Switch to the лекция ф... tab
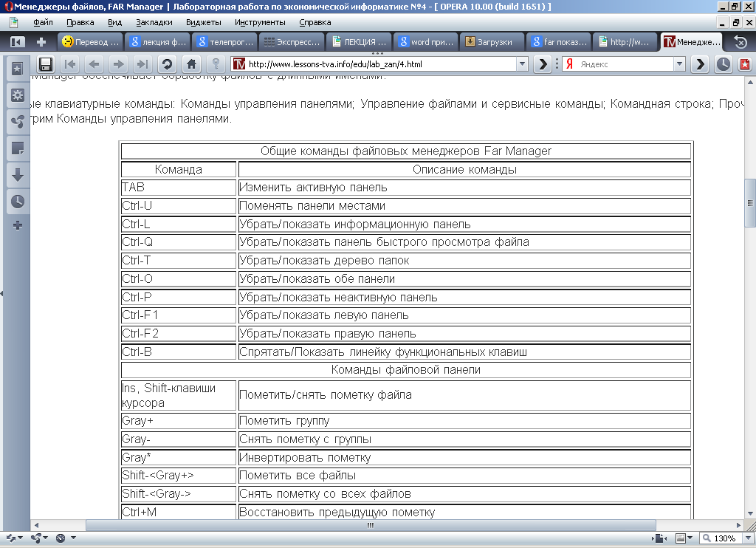The height and width of the screenshot is (548, 756). (x=158, y=42)
